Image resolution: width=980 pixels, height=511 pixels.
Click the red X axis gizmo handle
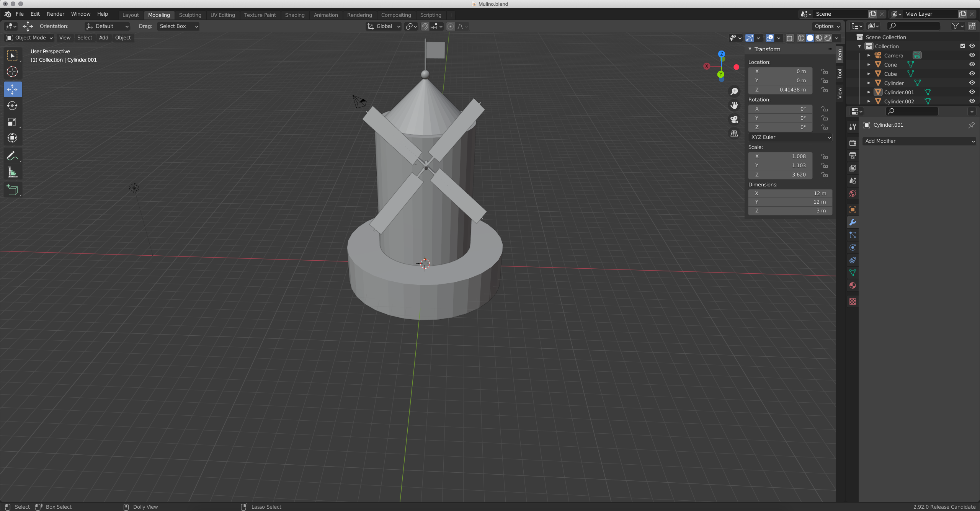tap(736, 67)
